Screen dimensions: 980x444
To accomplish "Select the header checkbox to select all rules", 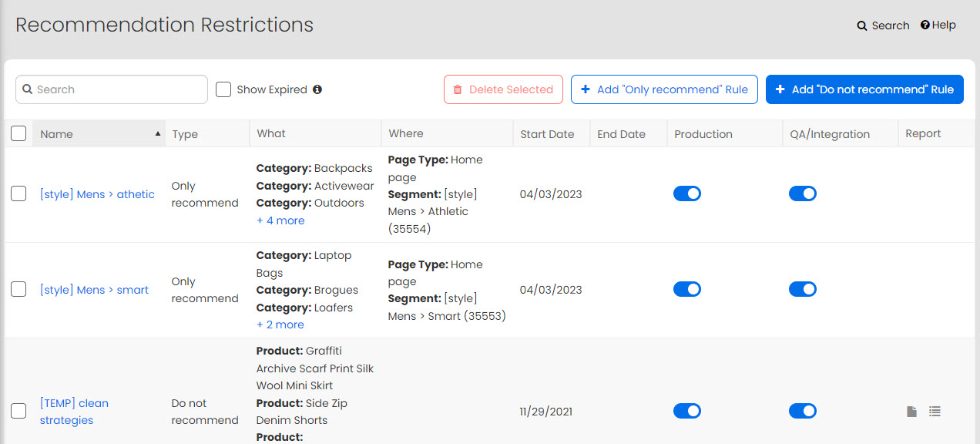I will coord(18,133).
